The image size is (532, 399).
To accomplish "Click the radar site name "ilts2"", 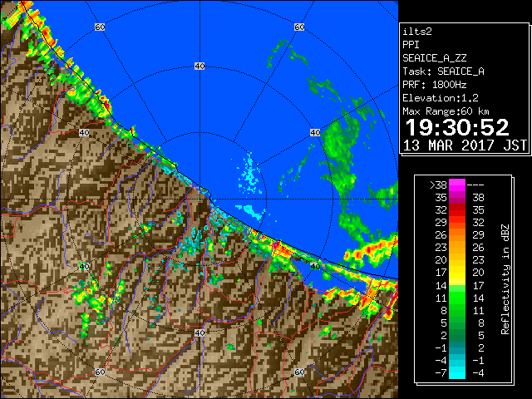I will [417, 32].
